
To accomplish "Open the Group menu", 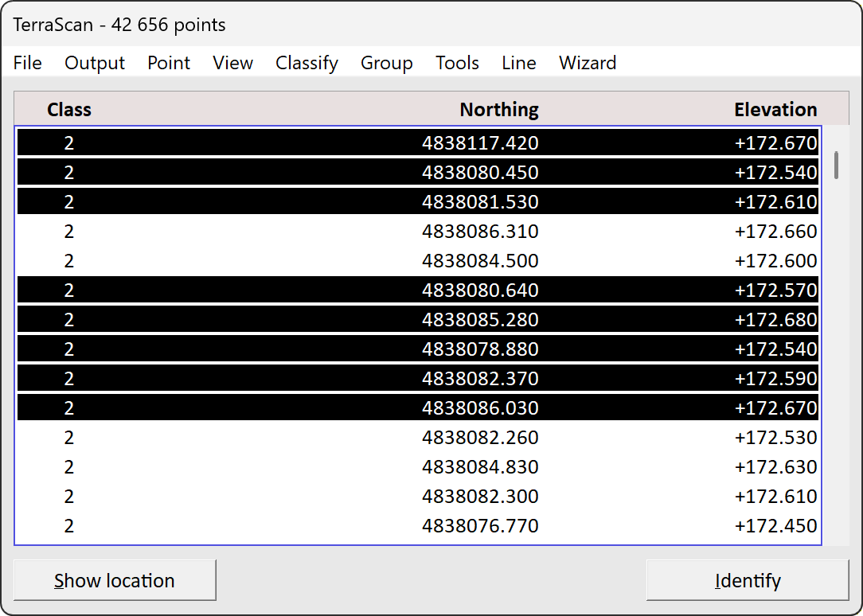I will [386, 63].
